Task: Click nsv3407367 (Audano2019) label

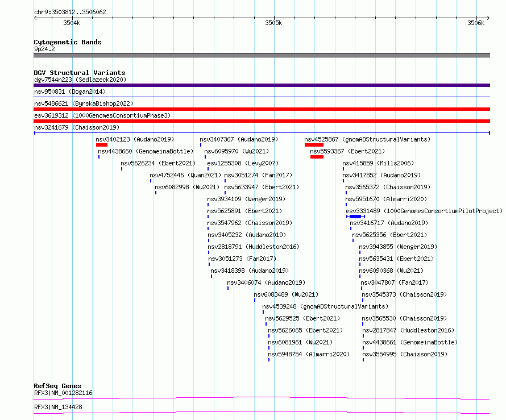Action: 239,139
